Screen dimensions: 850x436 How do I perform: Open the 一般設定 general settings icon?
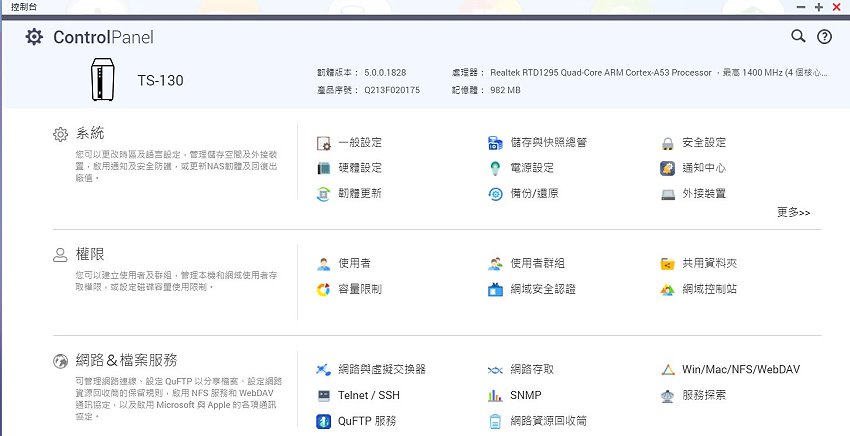click(324, 143)
